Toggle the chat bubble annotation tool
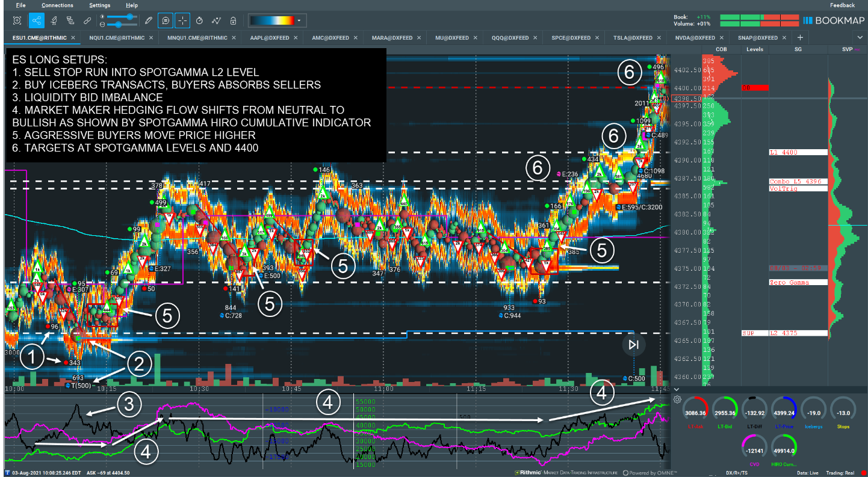868x477 pixels. pyautogui.click(x=166, y=20)
